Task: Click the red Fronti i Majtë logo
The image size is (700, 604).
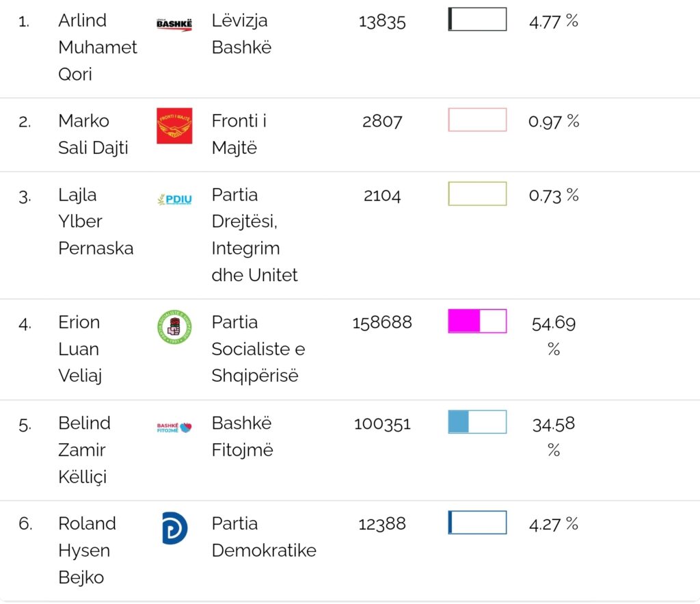Action: [x=174, y=126]
